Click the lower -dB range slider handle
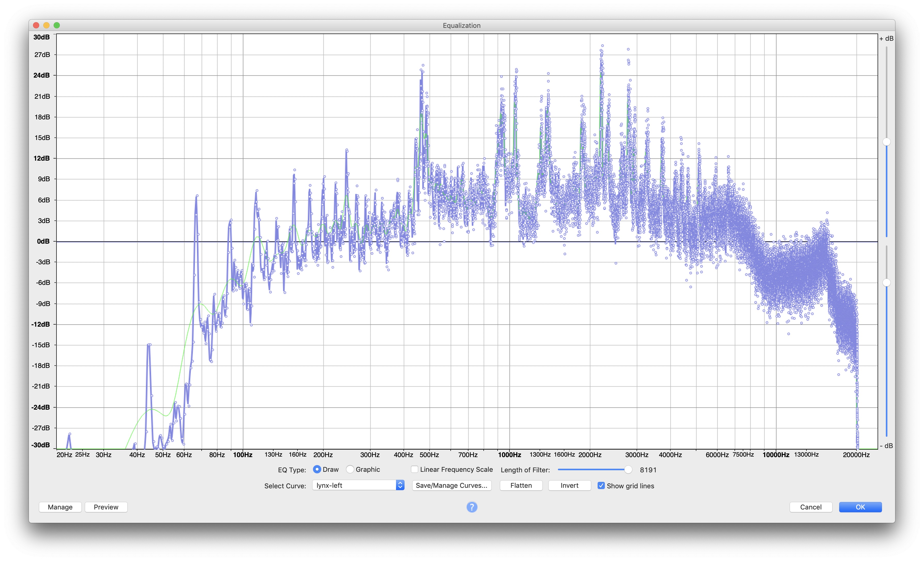 [x=887, y=282]
